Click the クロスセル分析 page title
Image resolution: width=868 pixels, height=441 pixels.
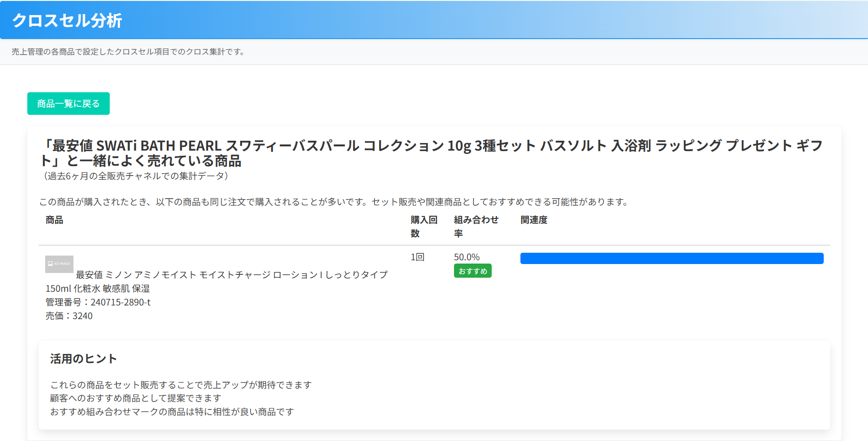pyautogui.click(x=67, y=20)
